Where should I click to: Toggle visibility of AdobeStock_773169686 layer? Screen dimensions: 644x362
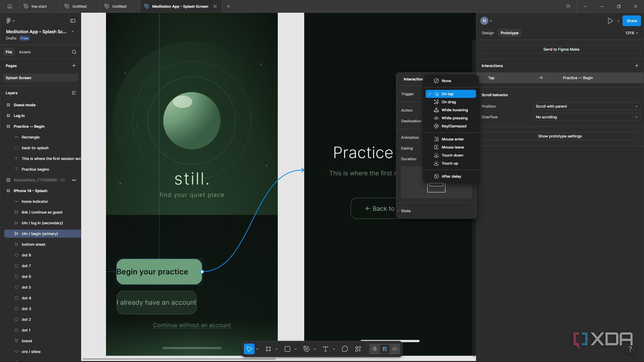74,180
